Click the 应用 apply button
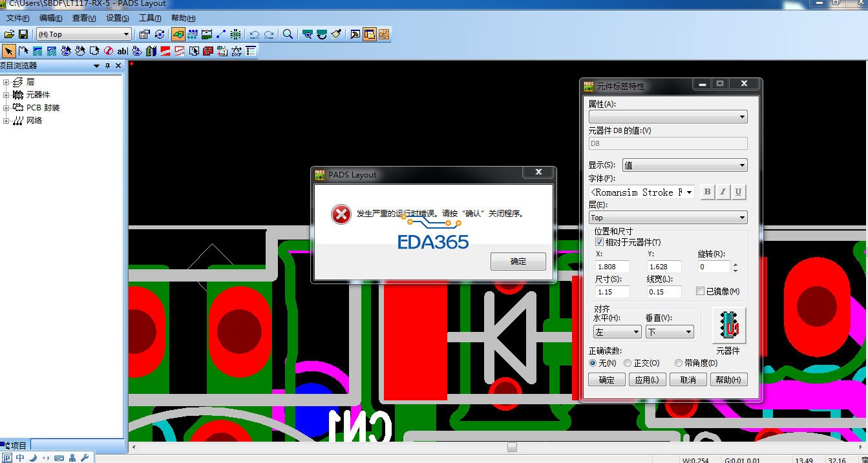Viewport: 868px width, 463px height. [647, 380]
